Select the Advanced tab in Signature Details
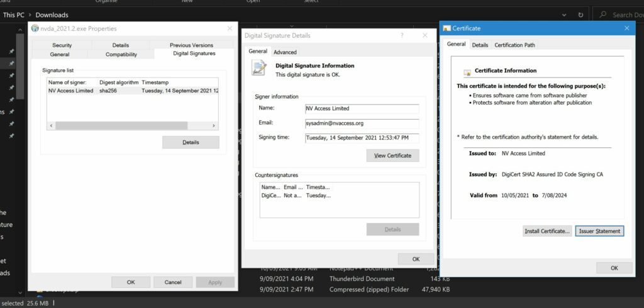 pyautogui.click(x=285, y=52)
